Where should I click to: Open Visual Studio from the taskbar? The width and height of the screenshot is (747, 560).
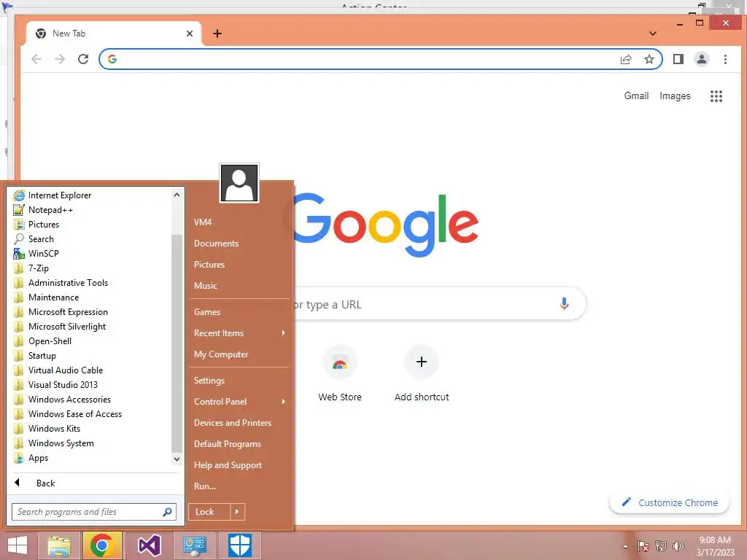[149, 545]
